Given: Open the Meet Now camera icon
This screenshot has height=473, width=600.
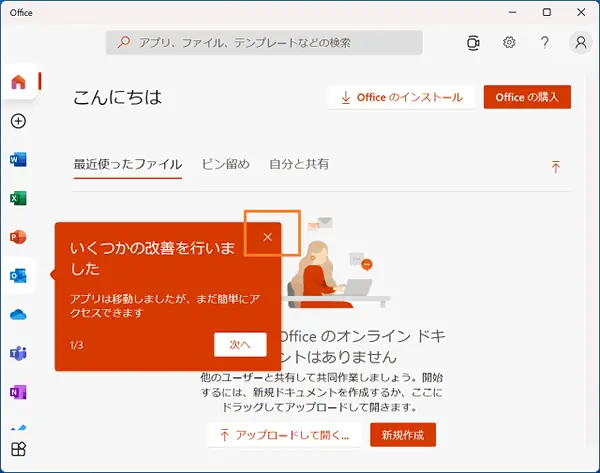Looking at the screenshot, I should click(x=473, y=42).
